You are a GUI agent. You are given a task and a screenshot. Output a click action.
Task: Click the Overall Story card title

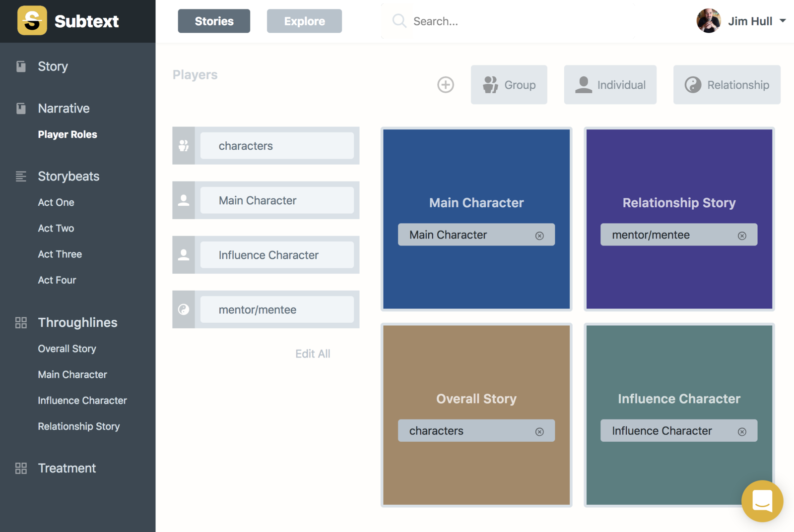click(x=476, y=399)
